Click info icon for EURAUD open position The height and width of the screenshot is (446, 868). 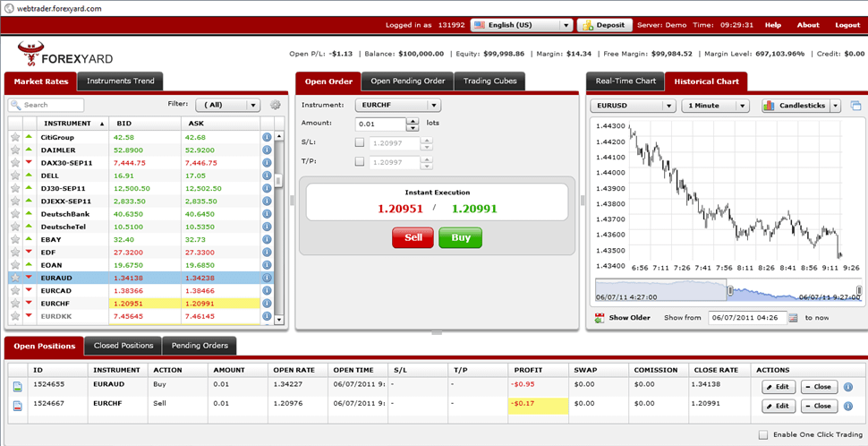pyautogui.click(x=848, y=387)
